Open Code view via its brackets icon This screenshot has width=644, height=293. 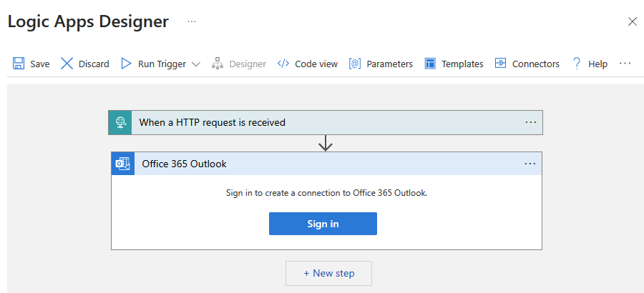coord(283,64)
